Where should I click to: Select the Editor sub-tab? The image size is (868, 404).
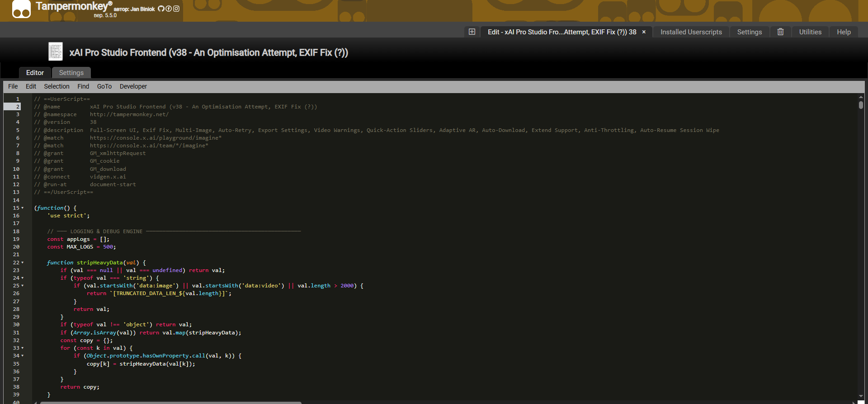35,73
